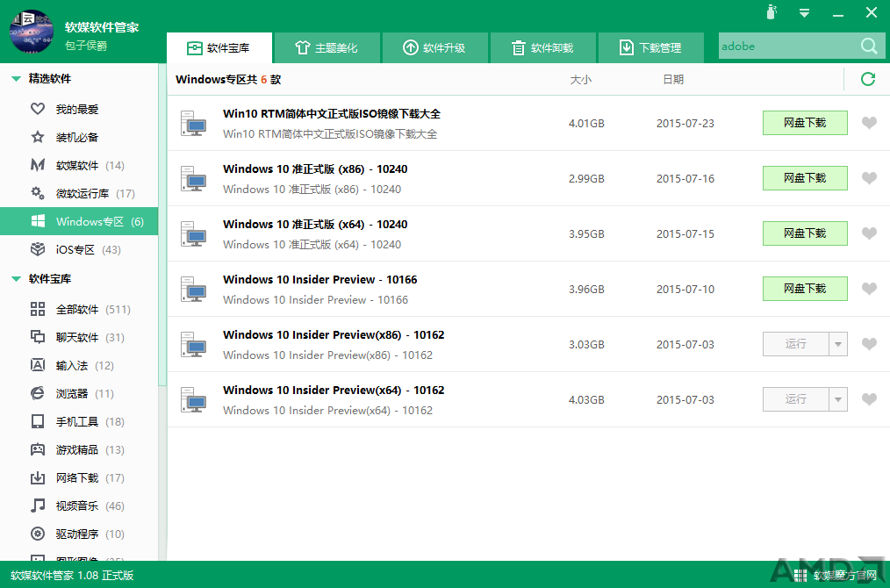Open the 驱动程序 category icon
Image resolution: width=890 pixels, height=588 pixels.
click(x=38, y=534)
